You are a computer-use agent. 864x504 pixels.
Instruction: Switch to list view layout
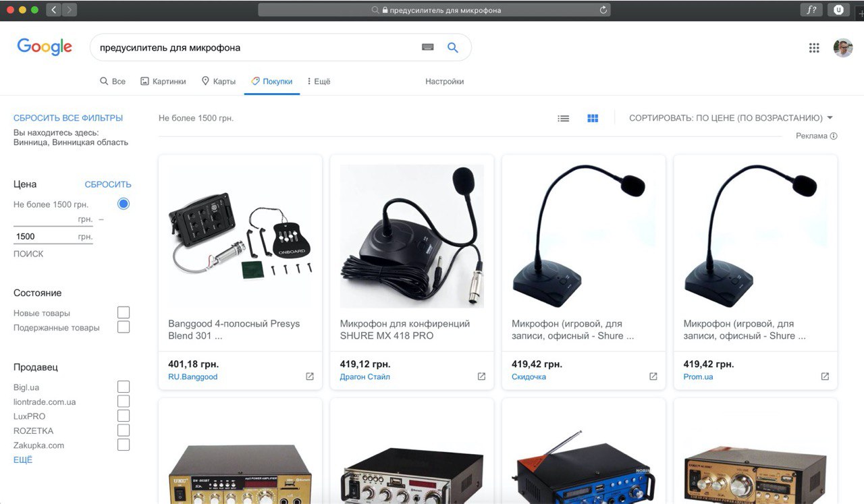click(x=564, y=118)
